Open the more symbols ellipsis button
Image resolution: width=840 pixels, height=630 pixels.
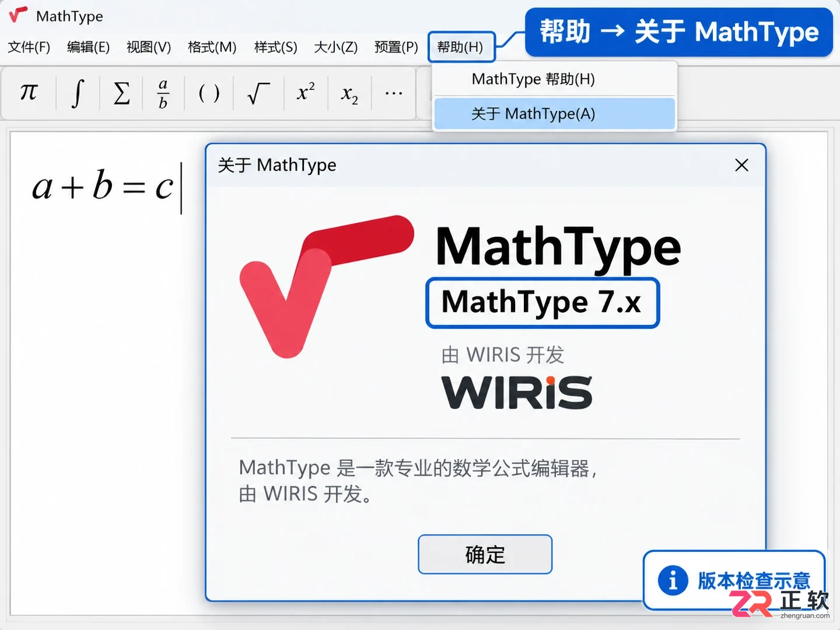(394, 93)
